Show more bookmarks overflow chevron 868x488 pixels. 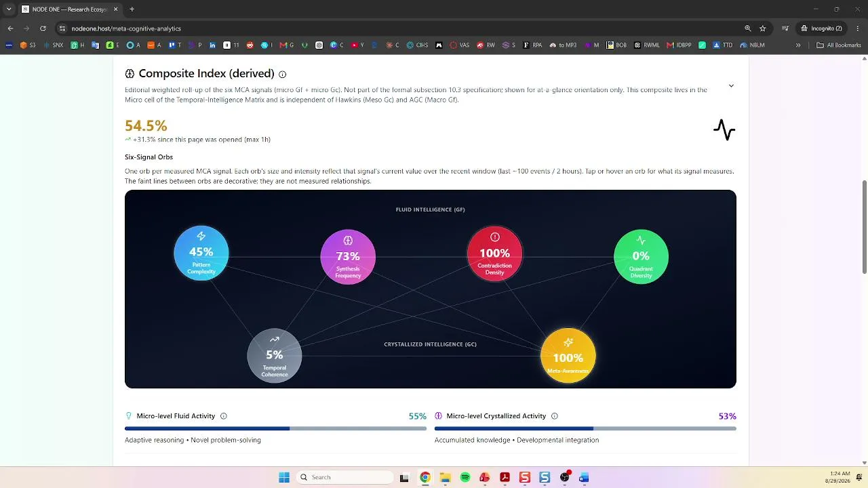(798, 45)
